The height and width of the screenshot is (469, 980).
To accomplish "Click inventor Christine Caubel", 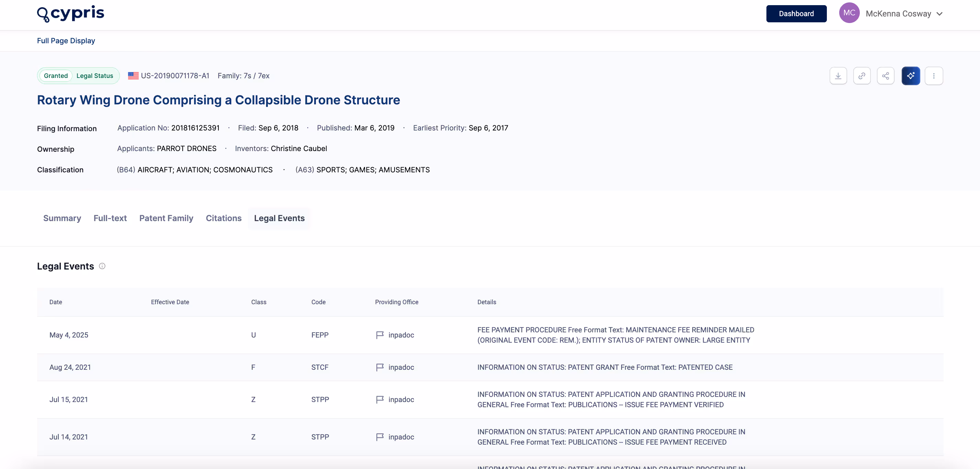I will click(299, 149).
